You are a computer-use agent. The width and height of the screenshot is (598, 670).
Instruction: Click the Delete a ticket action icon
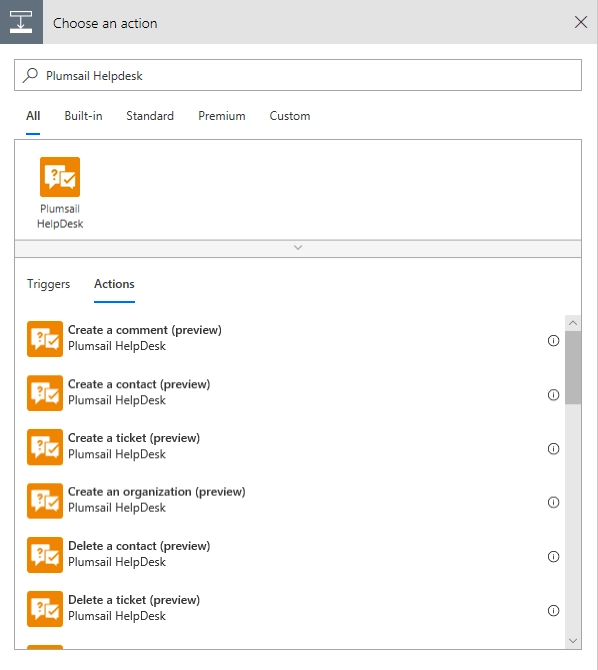[45, 609]
